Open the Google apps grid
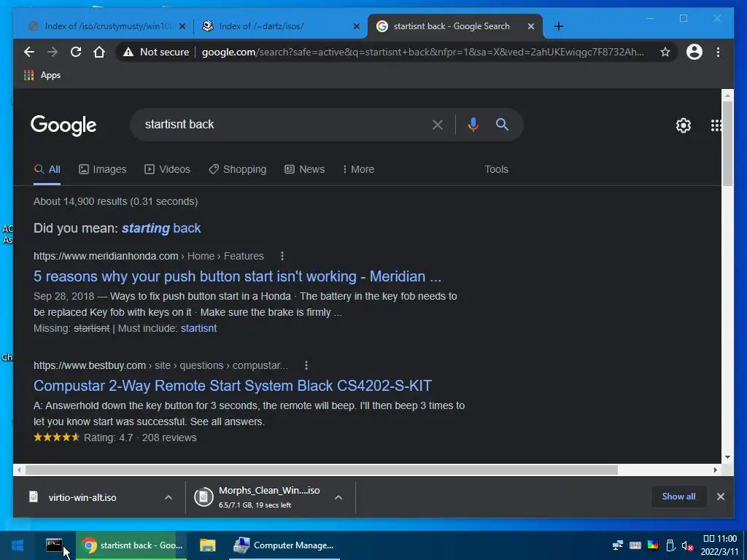This screenshot has width=747, height=560. point(716,125)
